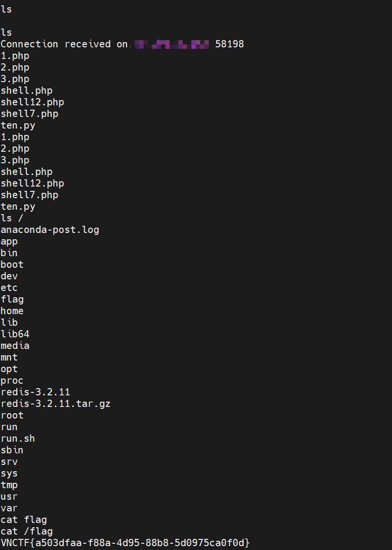Click the 'run.sh' entry in listing
The image size is (392, 550).
point(17,439)
